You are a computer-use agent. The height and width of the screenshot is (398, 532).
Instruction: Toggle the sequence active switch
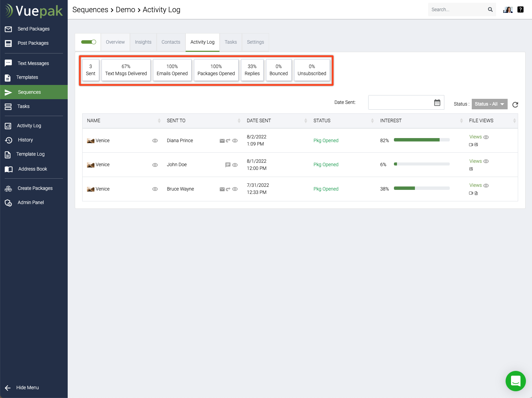click(89, 42)
